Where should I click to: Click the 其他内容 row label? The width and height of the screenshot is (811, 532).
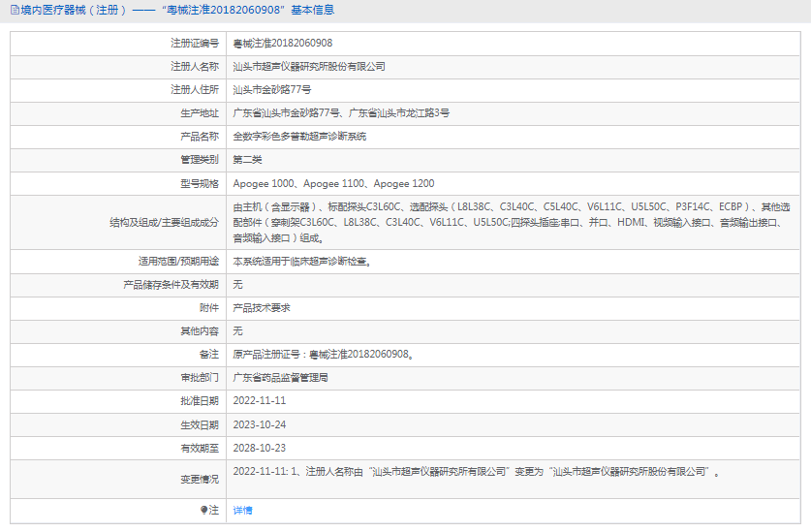point(200,331)
